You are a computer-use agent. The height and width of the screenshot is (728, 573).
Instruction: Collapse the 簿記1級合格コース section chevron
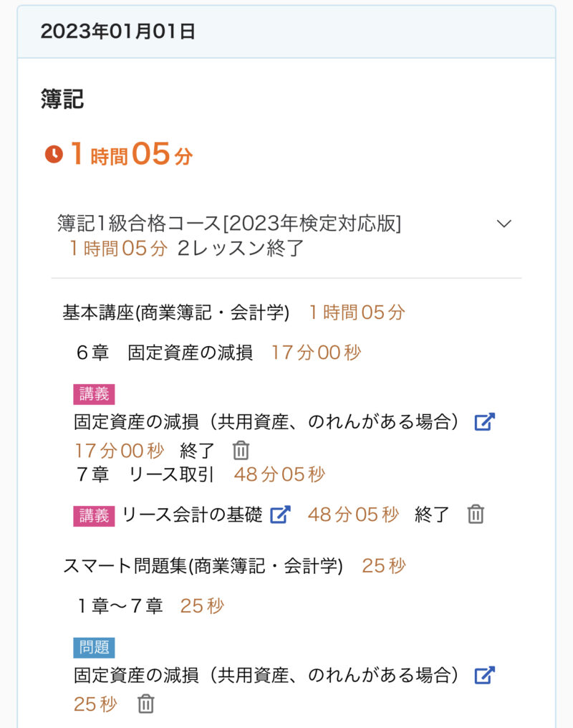tap(504, 224)
